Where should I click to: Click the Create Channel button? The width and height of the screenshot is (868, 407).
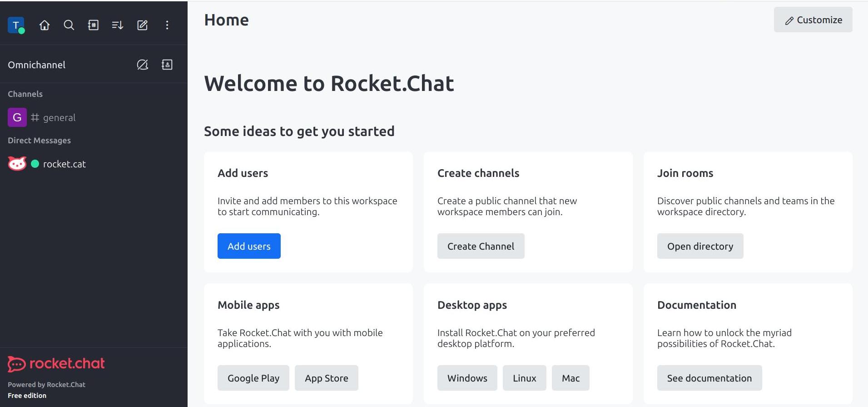481,246
